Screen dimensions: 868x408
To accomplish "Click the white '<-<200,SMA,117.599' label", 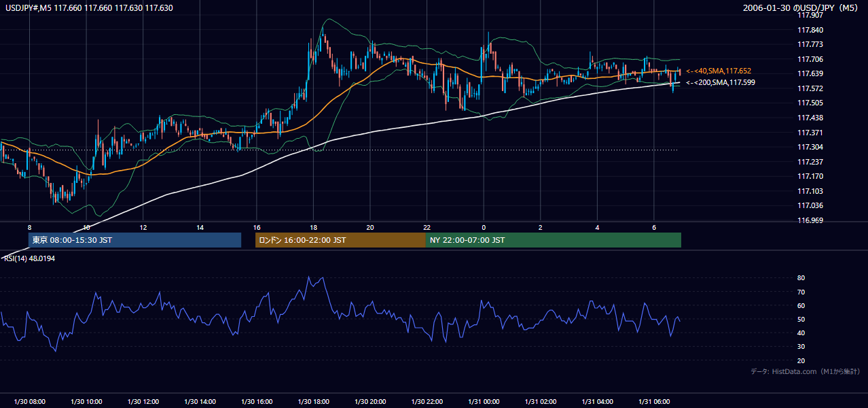I will [x=721, y=82].
